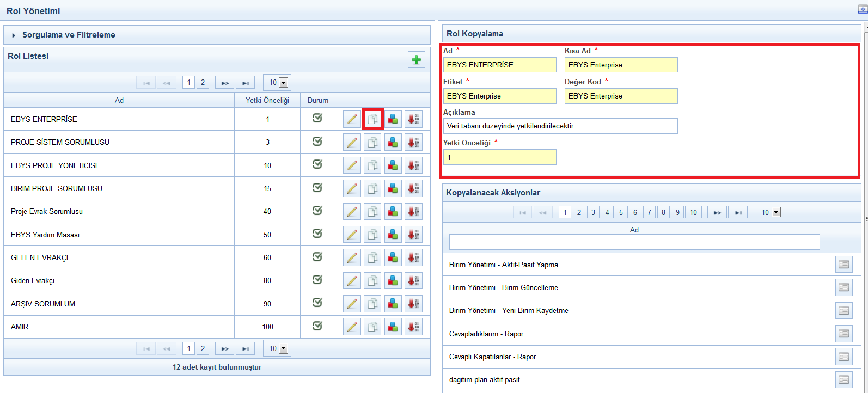
Task: Copy the AMİR role
Action: [373, 327]
